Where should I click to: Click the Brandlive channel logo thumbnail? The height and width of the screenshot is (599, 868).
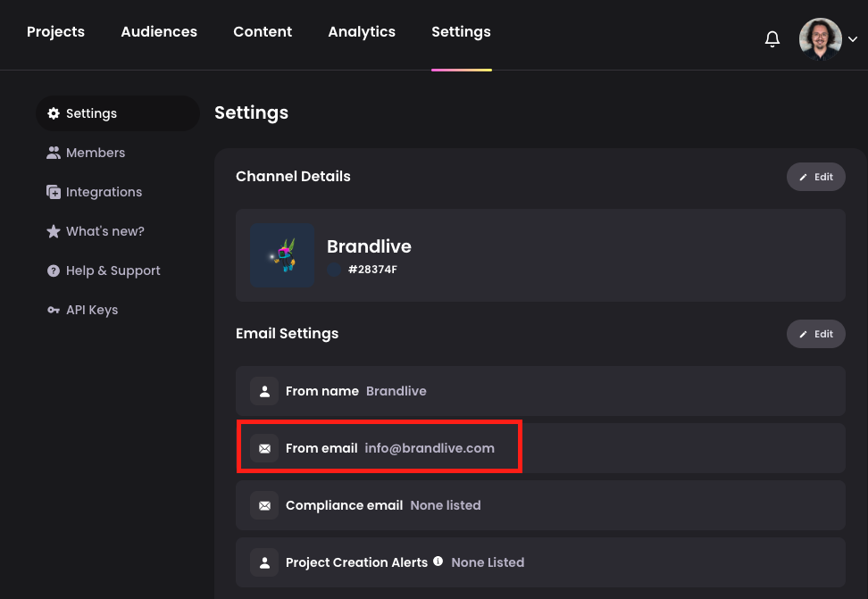282,255
